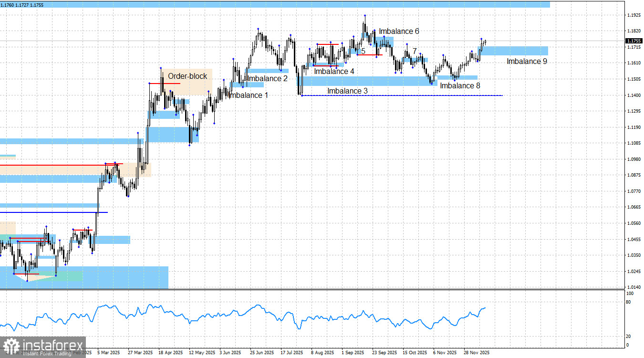Click the "1 Sep 2025" date label
The height and width of the screenshot is (358, 644).
353,353
